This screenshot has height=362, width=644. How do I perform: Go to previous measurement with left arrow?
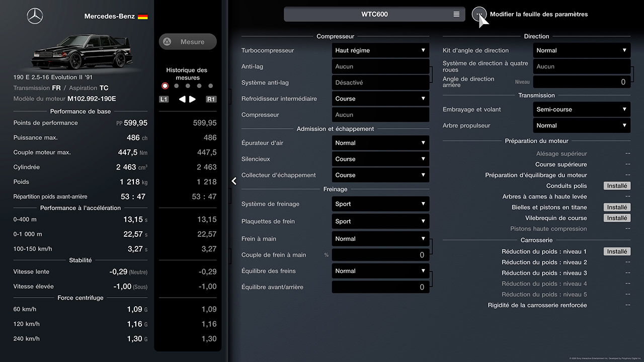click(182, 99)
